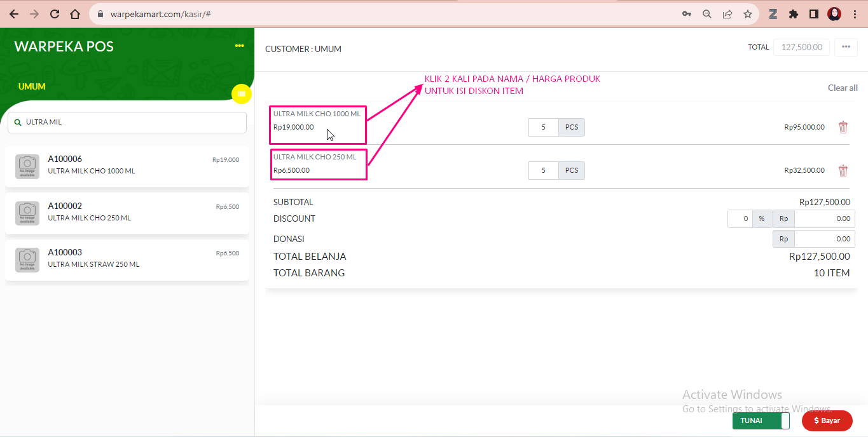Focus the browser address bar URL
Image resolution: width=868 pixels, height=437 pixels.
click(160, 14)
